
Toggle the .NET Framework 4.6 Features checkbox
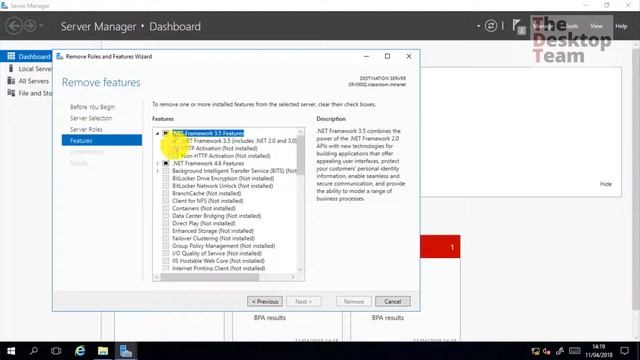point(166,163)
